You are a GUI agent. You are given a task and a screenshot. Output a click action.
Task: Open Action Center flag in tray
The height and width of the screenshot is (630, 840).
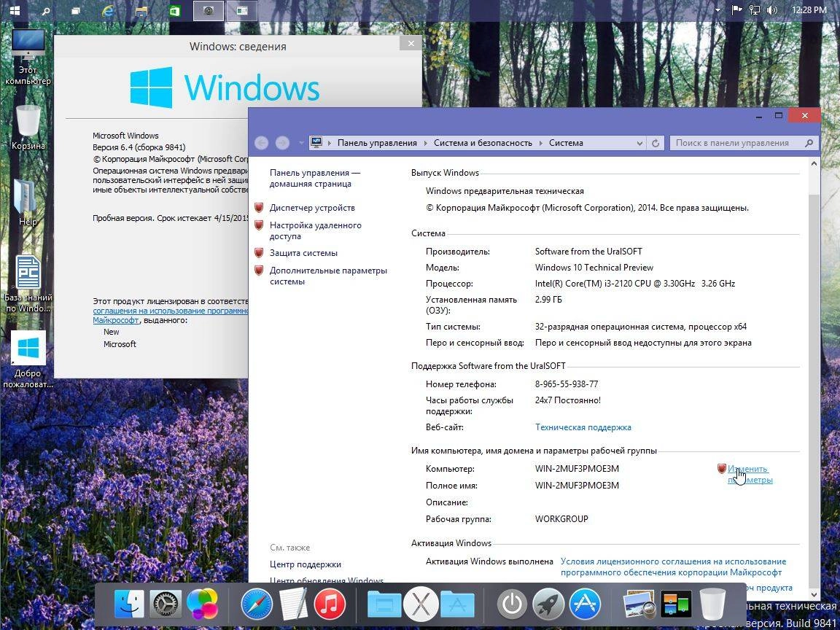tap(736, 9)
